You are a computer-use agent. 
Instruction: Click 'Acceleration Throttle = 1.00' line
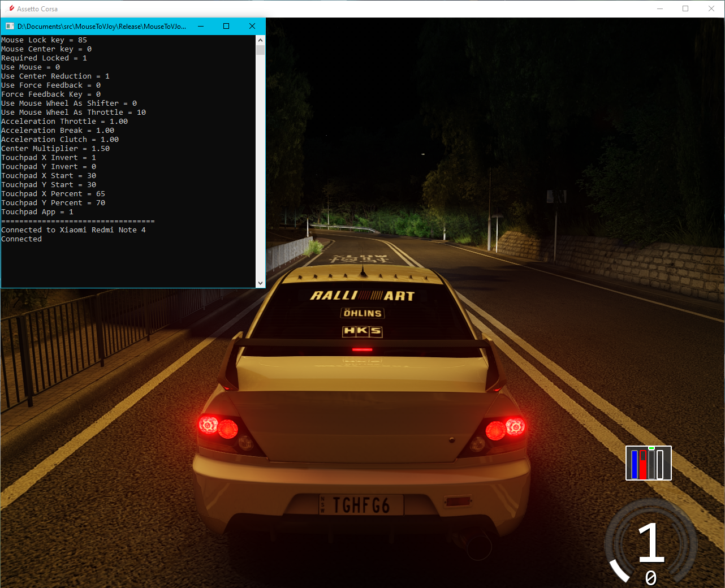pos(64,122)
